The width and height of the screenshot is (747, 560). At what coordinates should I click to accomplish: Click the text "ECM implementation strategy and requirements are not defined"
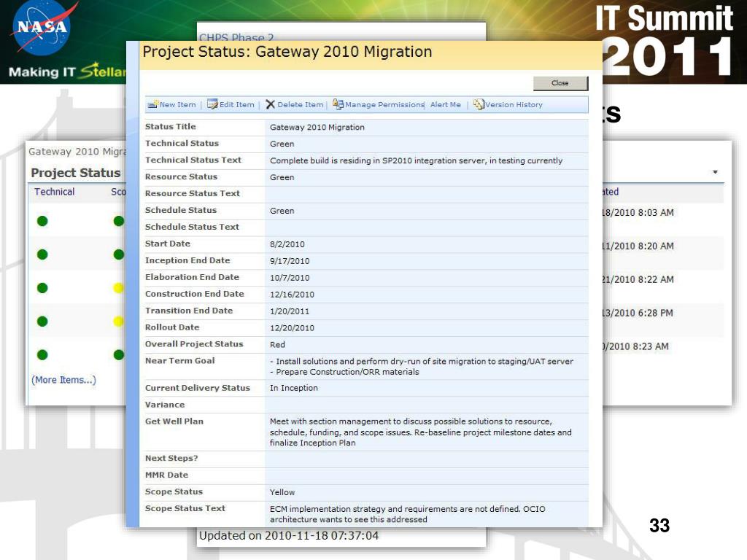(395, 509)
